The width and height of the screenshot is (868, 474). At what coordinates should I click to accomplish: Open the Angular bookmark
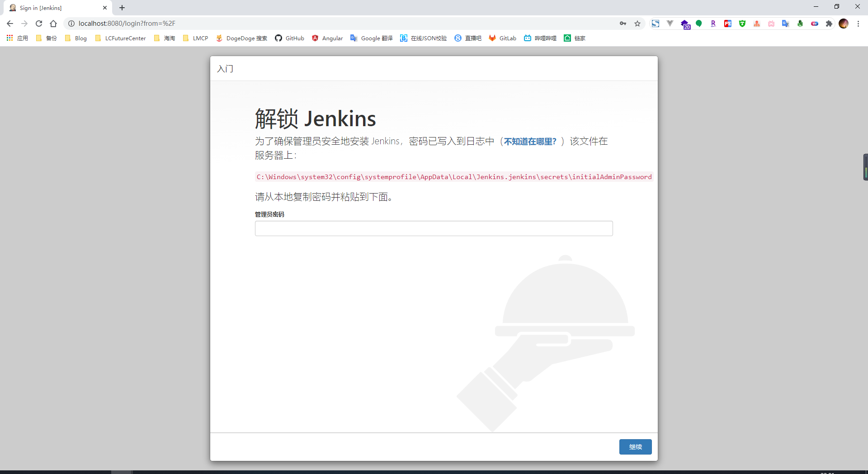click(327, 38)
